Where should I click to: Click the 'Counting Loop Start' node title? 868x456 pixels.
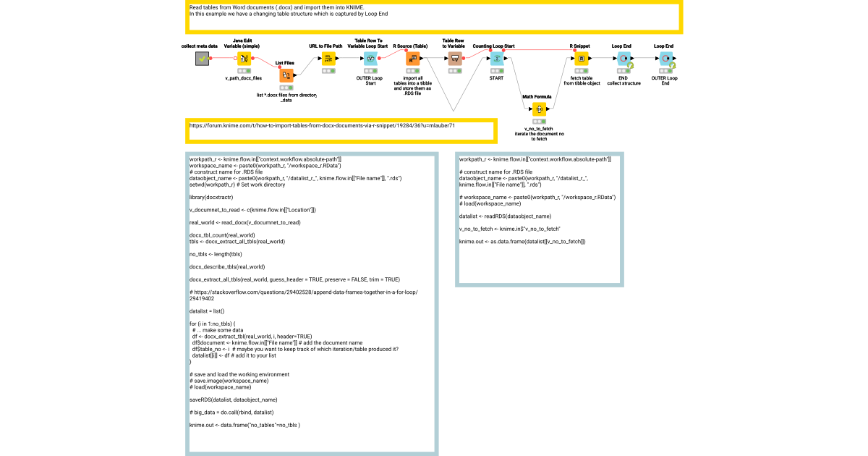coord(493,46)
